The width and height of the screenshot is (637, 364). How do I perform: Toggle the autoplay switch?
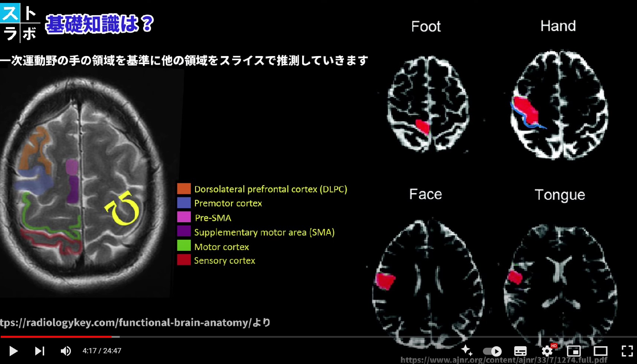point(492,351)
